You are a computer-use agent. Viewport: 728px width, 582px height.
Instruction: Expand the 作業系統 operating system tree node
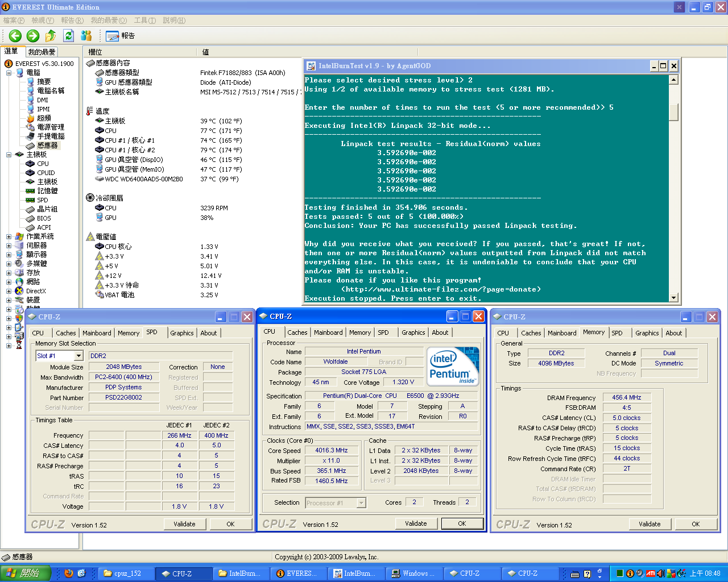coord(9,236)
